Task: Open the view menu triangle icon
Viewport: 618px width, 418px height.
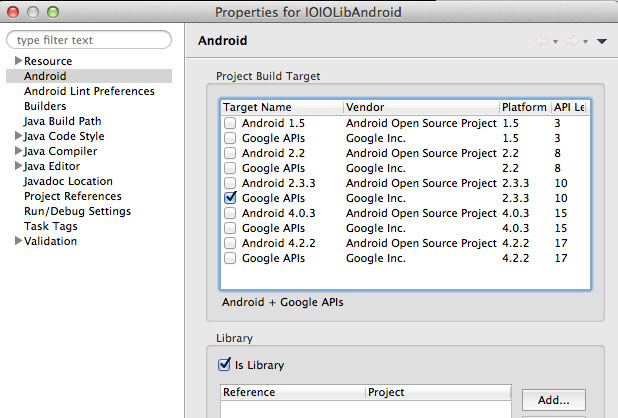Action: pos(601,41)
